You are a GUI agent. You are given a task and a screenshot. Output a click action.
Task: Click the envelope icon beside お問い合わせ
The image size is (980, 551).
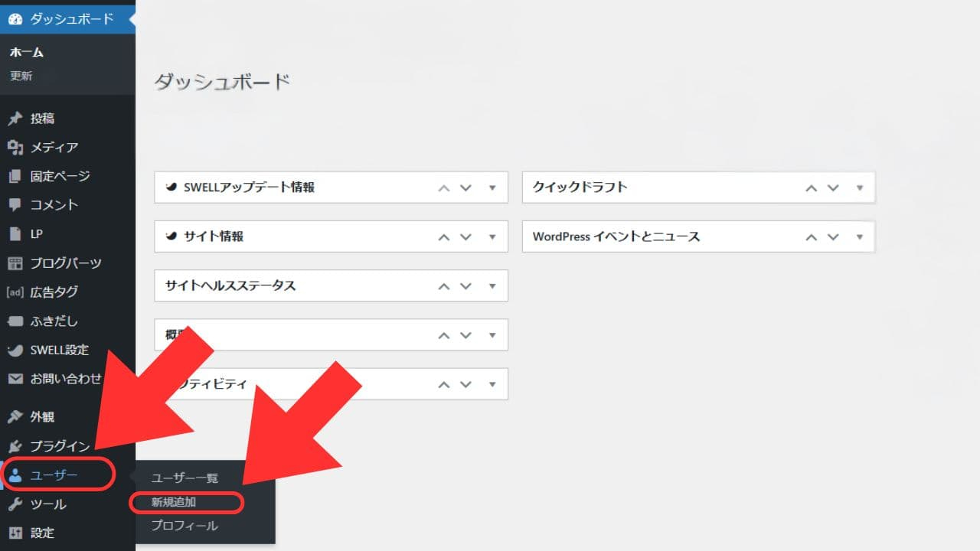click(15, 379)
